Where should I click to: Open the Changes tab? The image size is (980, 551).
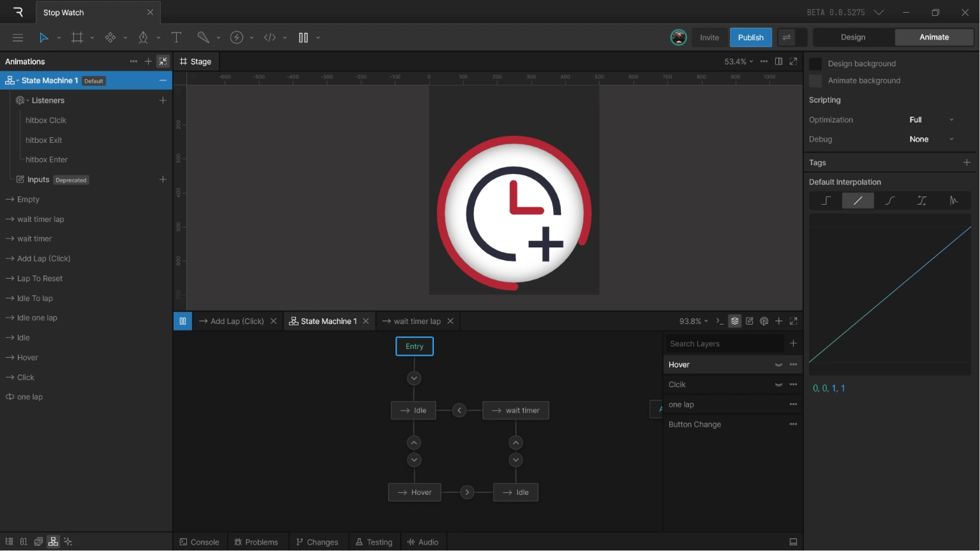point(317,542)
